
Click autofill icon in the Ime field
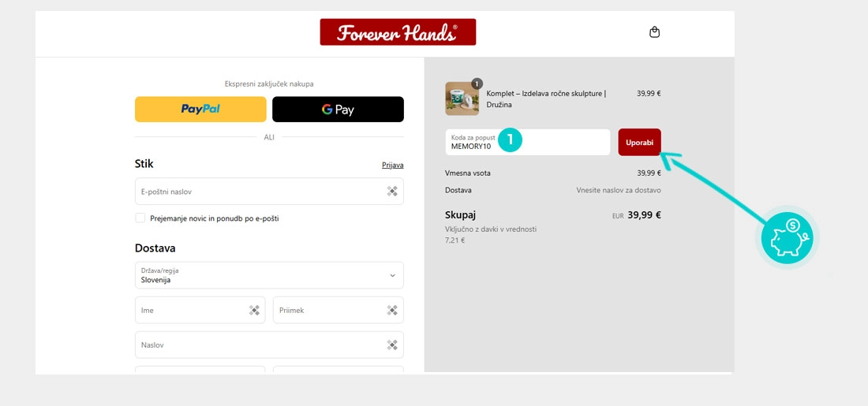254,311
